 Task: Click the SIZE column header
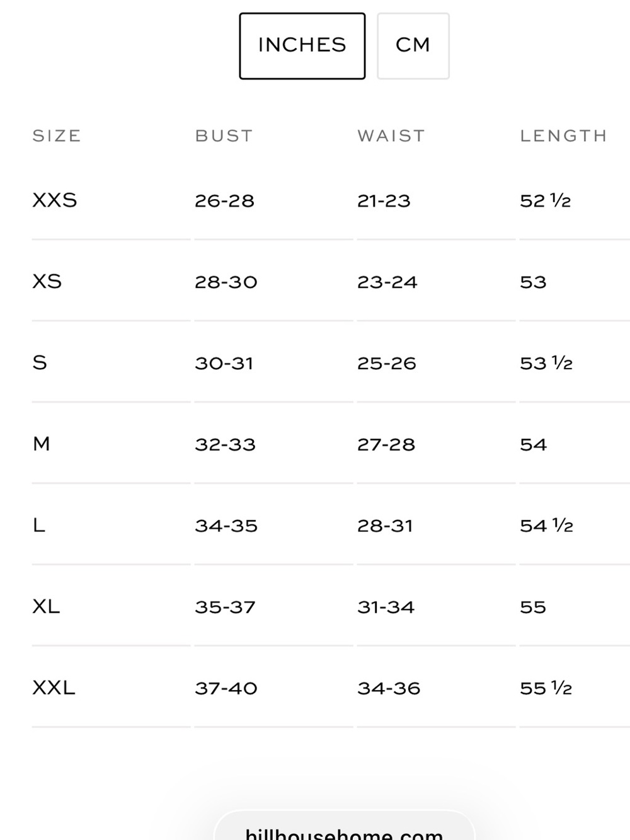click(57, 136)
